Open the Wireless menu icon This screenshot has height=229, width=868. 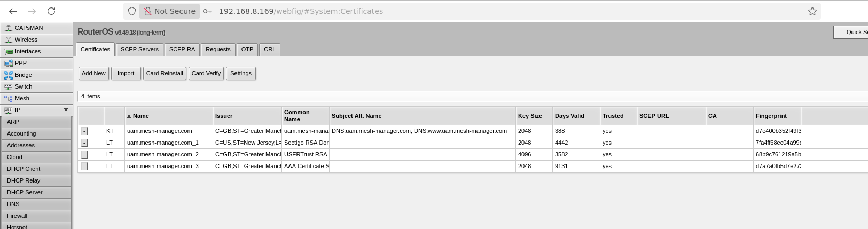pos(9,40)
